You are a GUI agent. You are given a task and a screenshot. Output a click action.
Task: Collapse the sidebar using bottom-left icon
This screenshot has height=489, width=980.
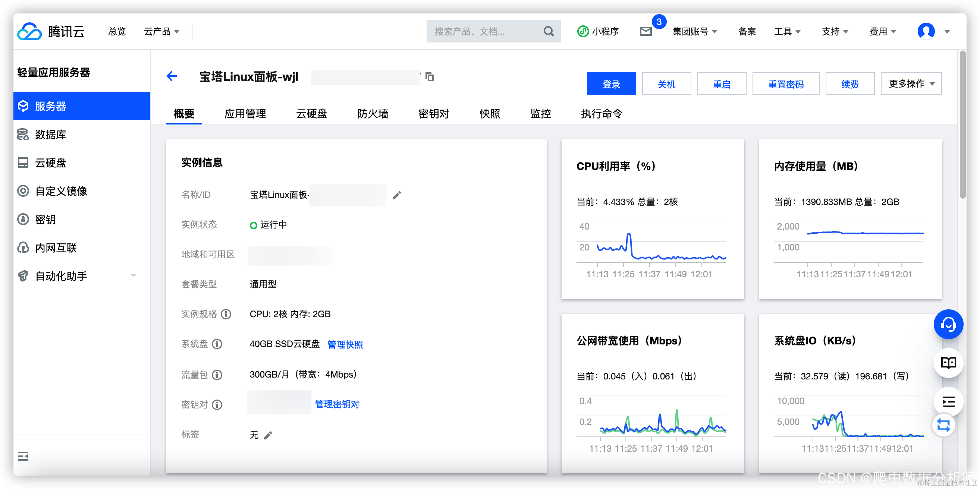[23, 456]
